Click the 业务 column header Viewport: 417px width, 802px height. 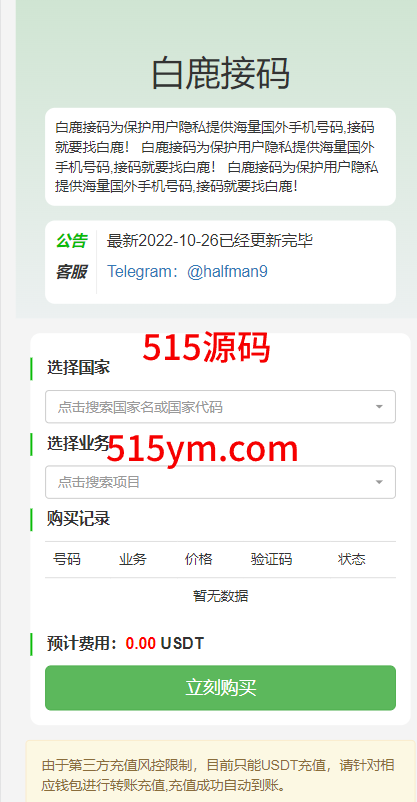point(133,559)
